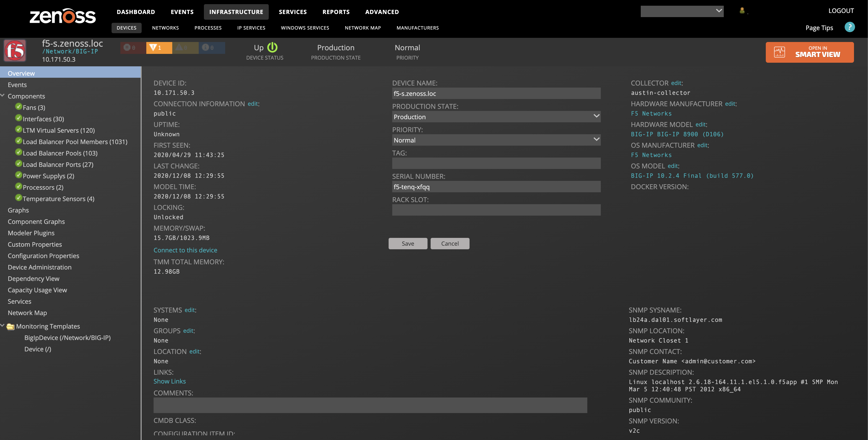Edit the Hardware Model
This screenshot has width=868, height=440.
(700, 124)
